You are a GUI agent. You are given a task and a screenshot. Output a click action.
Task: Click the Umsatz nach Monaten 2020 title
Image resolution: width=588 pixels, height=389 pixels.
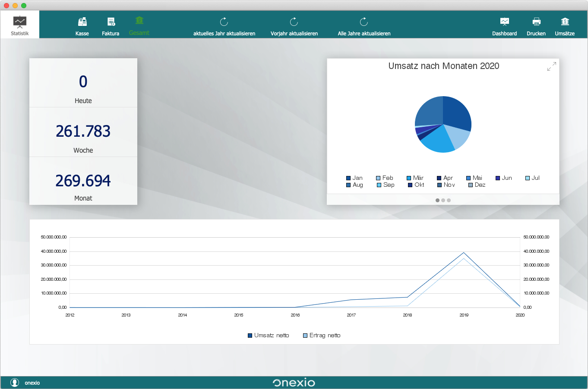coord(444,66)
